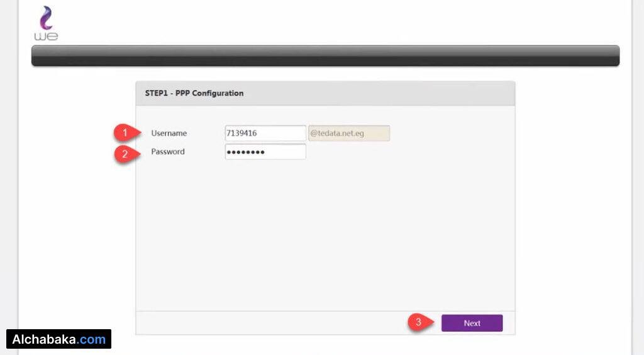Viewport: 644px width, 355px height.
Task: Click the disabled @tedata.net.eg domain field
Action: 349,133
